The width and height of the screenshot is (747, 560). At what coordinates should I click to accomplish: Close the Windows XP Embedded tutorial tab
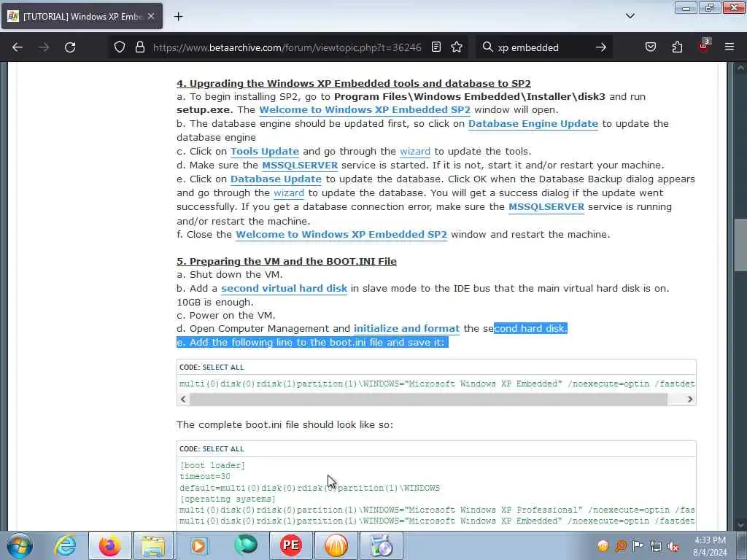coord(151,16)
